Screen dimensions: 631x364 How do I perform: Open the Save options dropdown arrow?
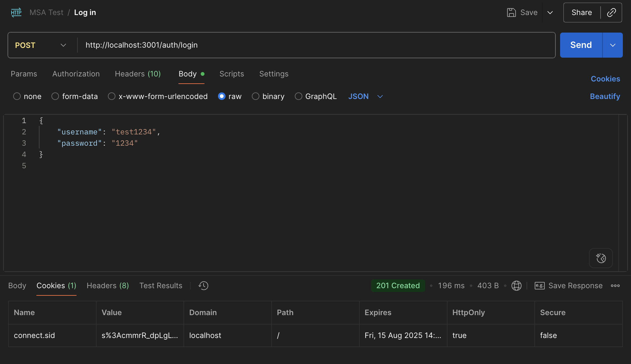(x=550, y=13)
